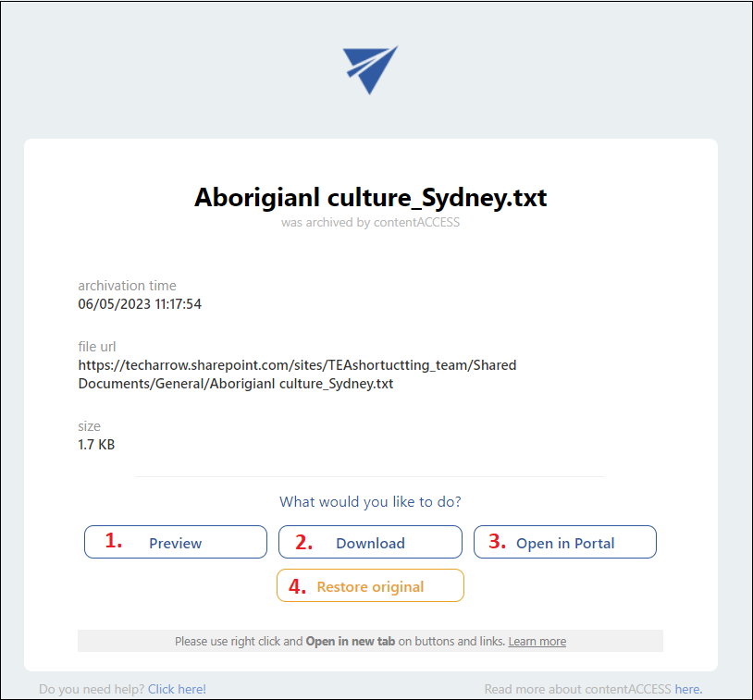Click the 1.7 KB size value

(x=96, y=445)
